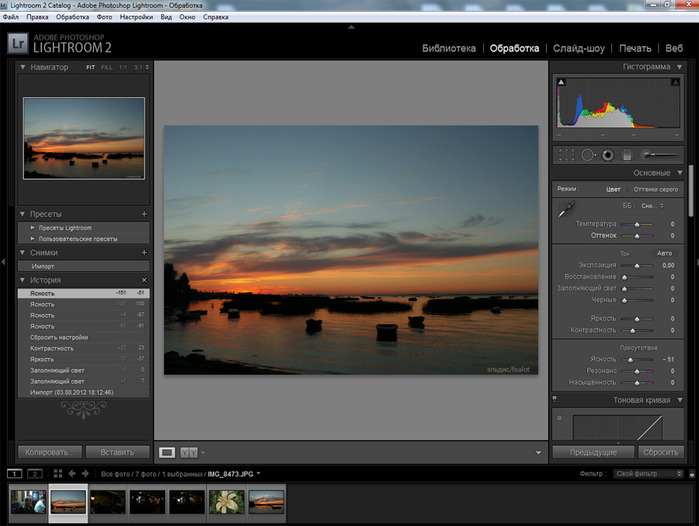Viewport: 699px width, 526px height.
Task: Select the white flower thumbnail in filmstrip
Action: coord(227,500)
